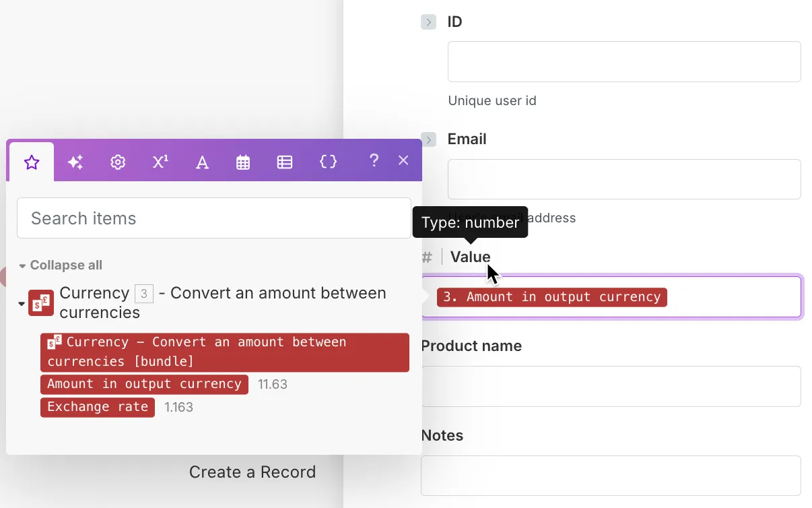
Task: Click the module number 3 badge
Action: click(x=144, y=294)
